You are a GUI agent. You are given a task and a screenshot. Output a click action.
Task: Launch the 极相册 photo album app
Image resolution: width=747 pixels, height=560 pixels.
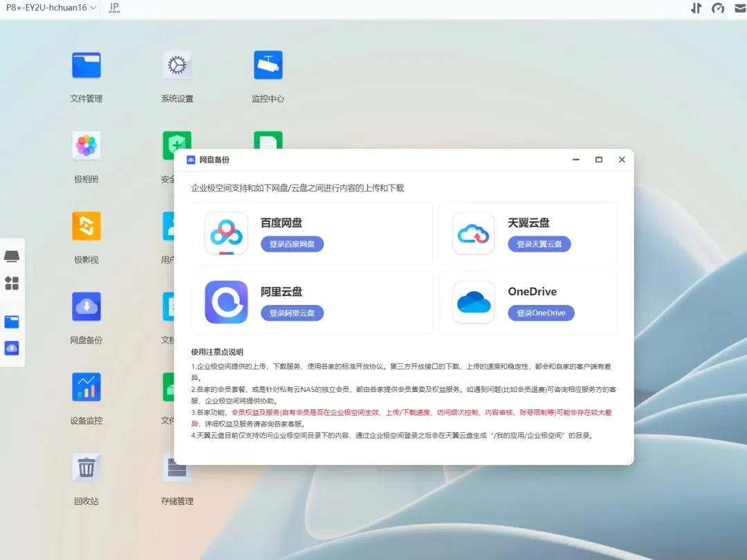(86, 145)
